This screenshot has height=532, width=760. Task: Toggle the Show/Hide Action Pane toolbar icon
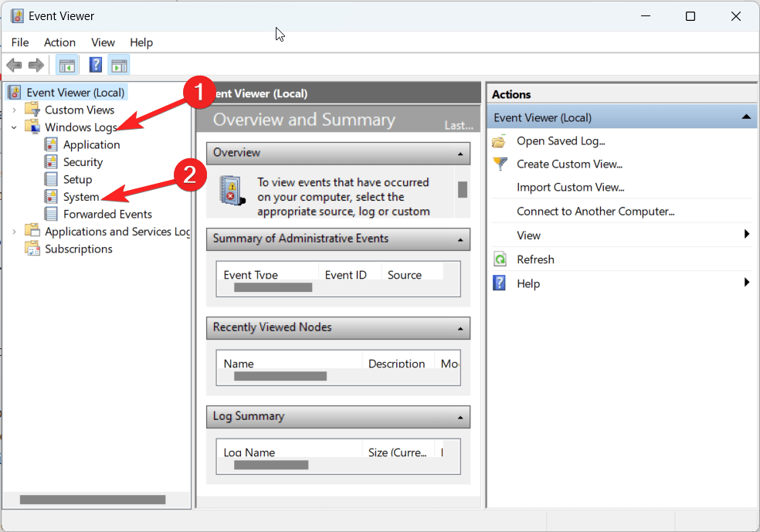click(x=119, y=65)
